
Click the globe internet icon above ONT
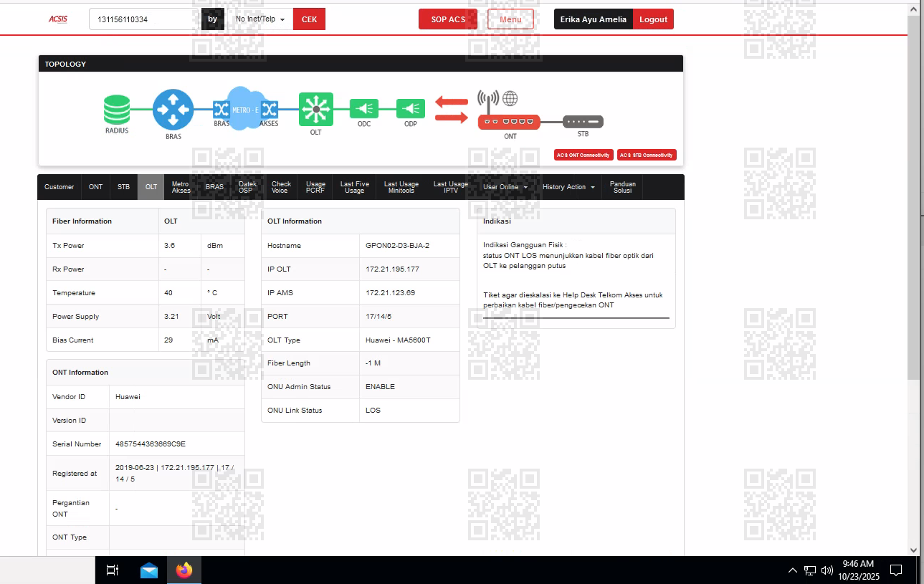point(510,98)
